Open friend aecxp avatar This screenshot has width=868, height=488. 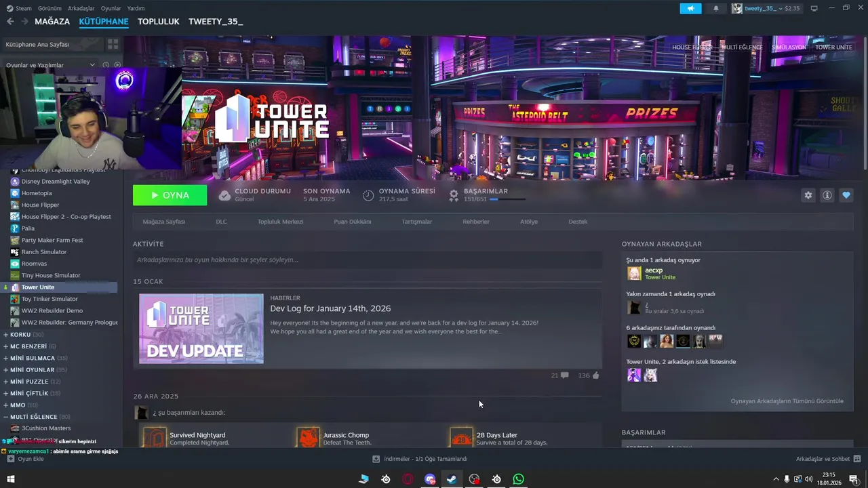(x=634, y=273)
